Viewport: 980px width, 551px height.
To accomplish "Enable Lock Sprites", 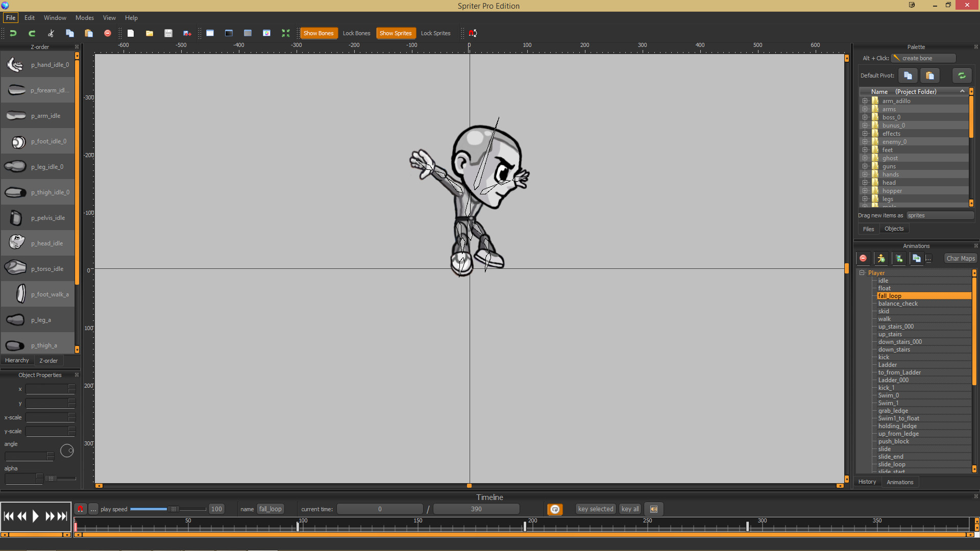I will click(x=435, y=33).
